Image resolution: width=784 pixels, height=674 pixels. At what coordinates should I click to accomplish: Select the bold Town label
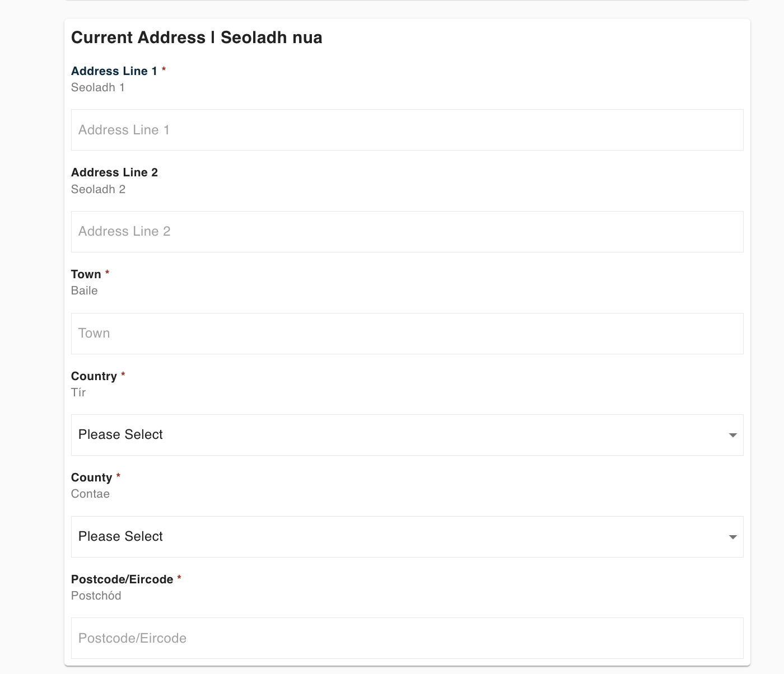86,274
